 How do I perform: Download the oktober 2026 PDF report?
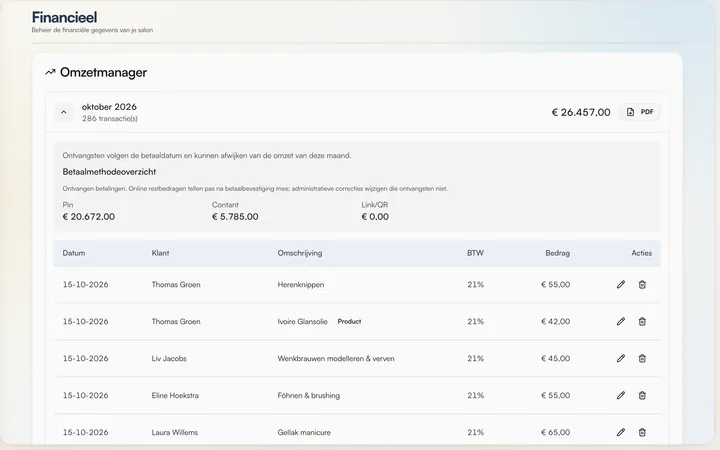pyautogui.click(x=640, y=112)
